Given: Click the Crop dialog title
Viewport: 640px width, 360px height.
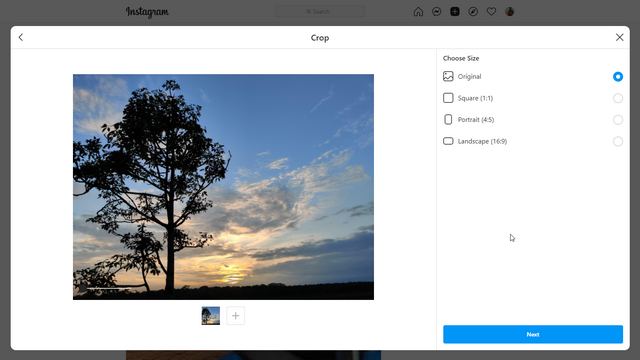Looking at the screenshot, I should pos(320,38).
